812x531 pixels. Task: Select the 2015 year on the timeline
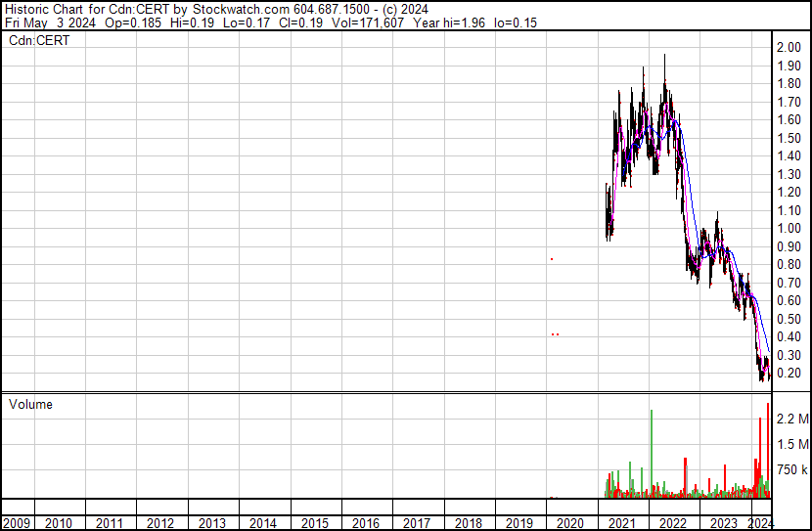point(314,523)
